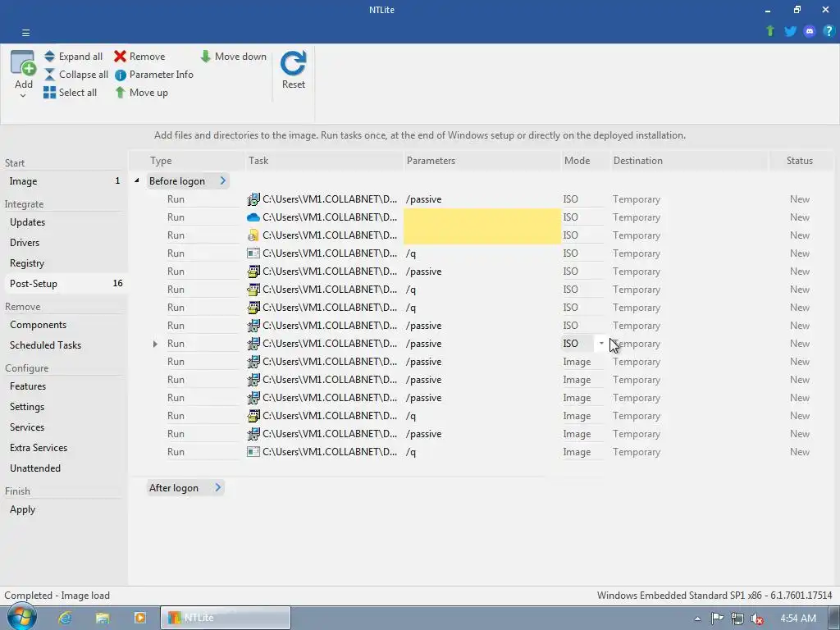The height and width of the screenshot is (630, 840).
Task: Click the NTLite taskbar button
Action: point(226,618)
